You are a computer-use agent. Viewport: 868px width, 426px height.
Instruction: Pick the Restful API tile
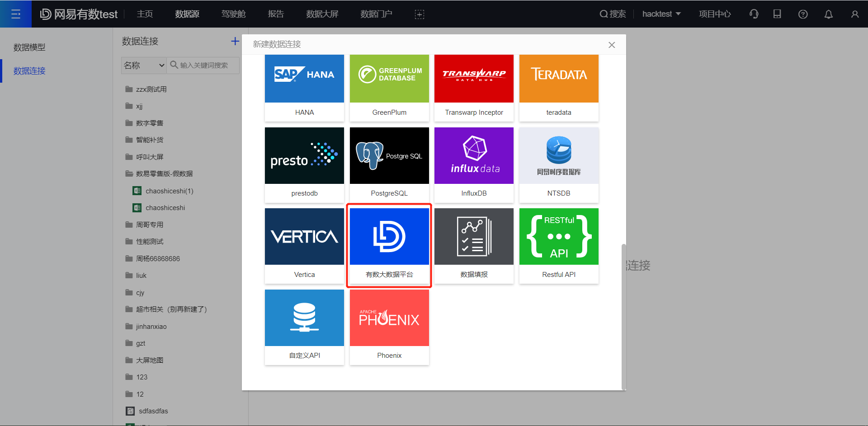click(x=559, y=246)
